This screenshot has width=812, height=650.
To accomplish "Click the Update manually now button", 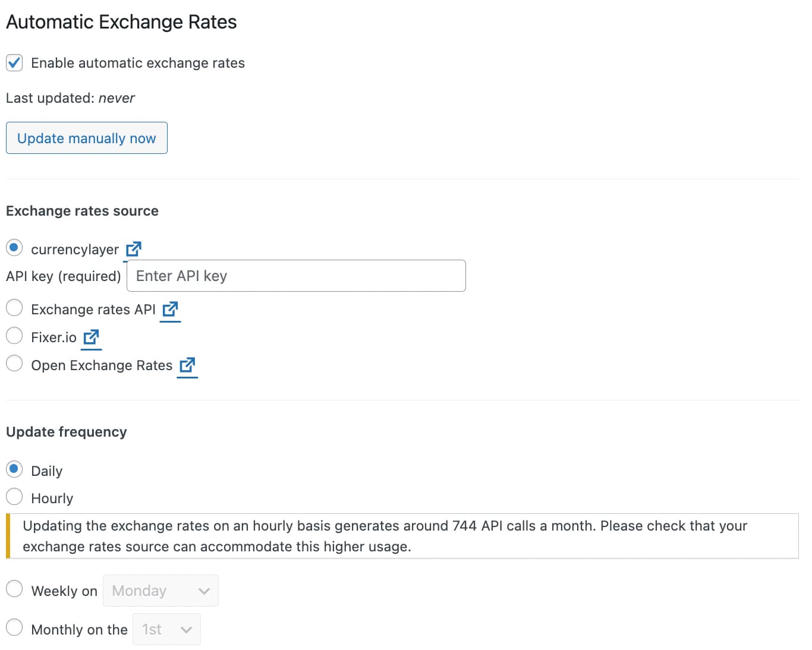I will [86, 138].
